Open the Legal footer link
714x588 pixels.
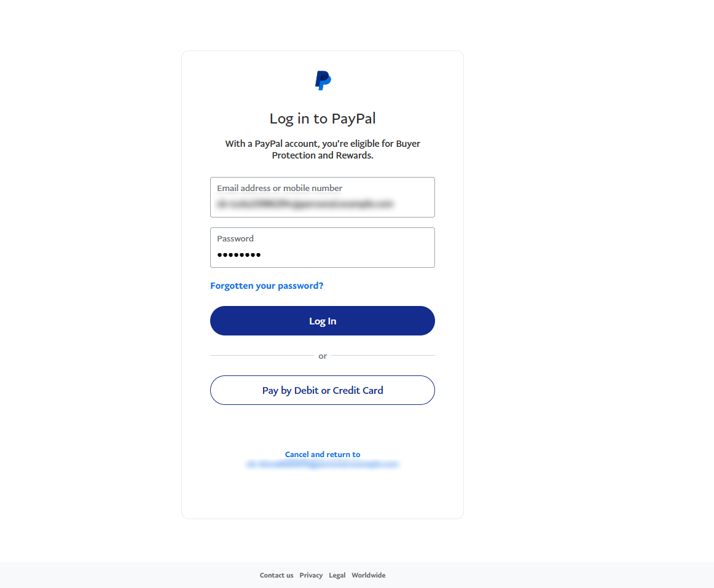coord(337,575)
